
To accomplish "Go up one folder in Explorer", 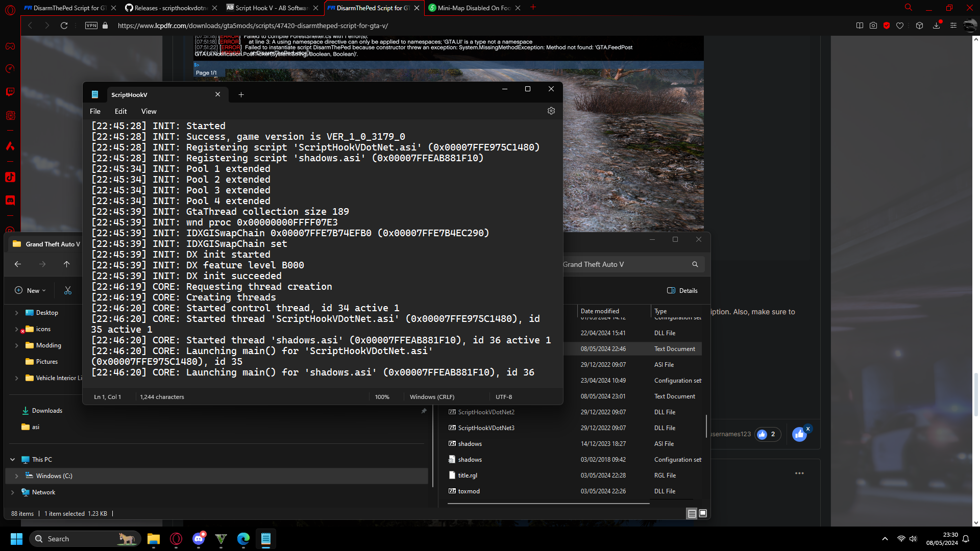I will click(x=66, y=264).
